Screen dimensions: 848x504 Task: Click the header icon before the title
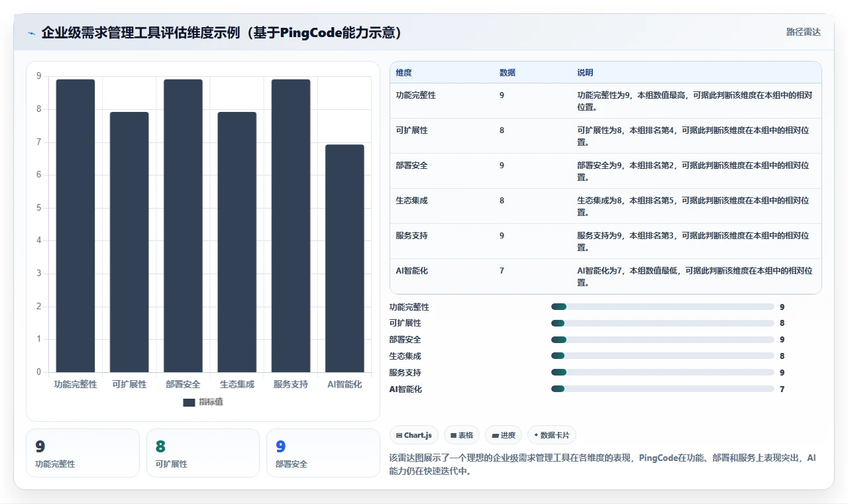(x=32, y=32)
